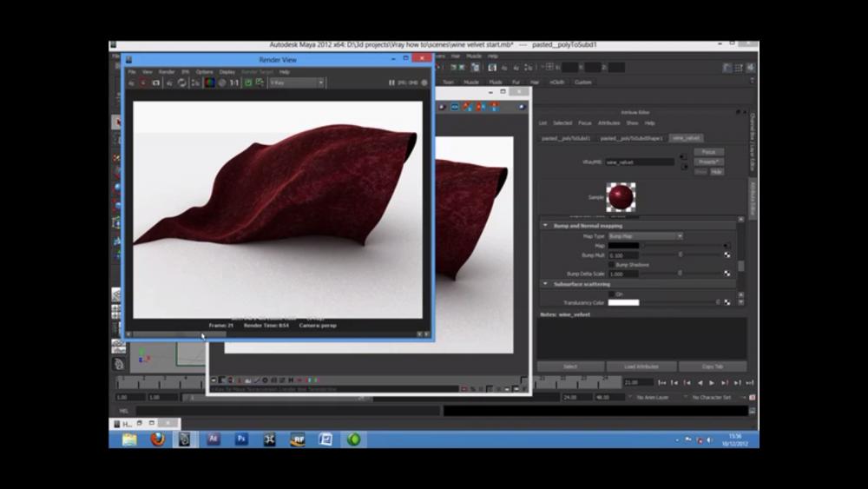868x489 pixels.
Task: Collapse the Bump and Normal mapping section
Action: click(x=545, y=226)
